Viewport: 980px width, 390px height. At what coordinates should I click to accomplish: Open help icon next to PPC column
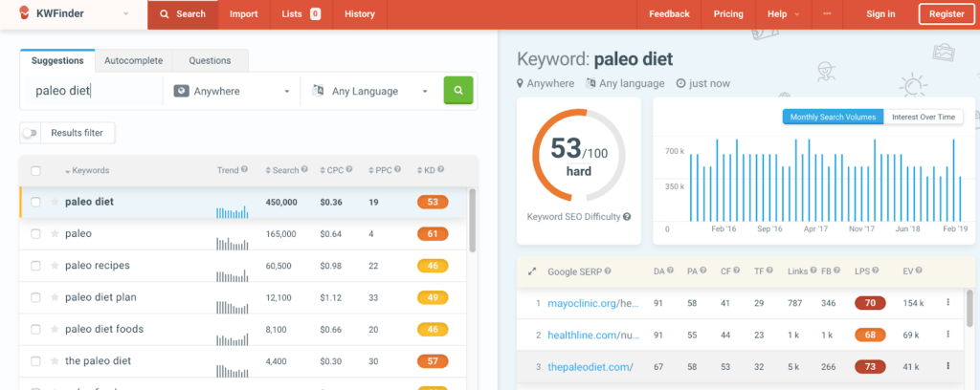[x=396, y=170]
